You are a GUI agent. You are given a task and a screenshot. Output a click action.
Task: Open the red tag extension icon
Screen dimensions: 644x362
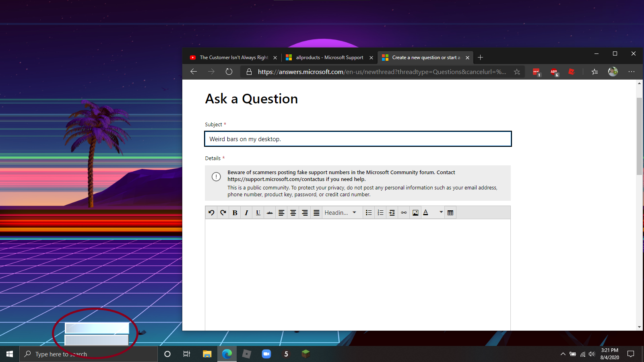572,72
